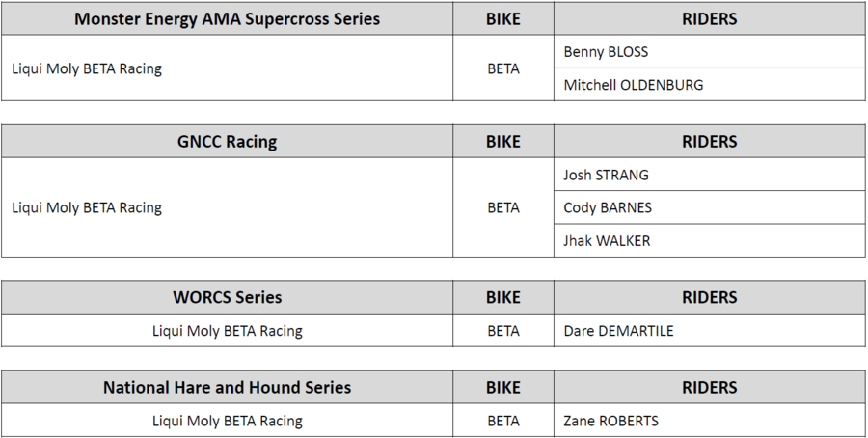This screenshot has width=868, height=438.
Task: Click the BIKE header in the Supercross table
Action: pos(502,19)
